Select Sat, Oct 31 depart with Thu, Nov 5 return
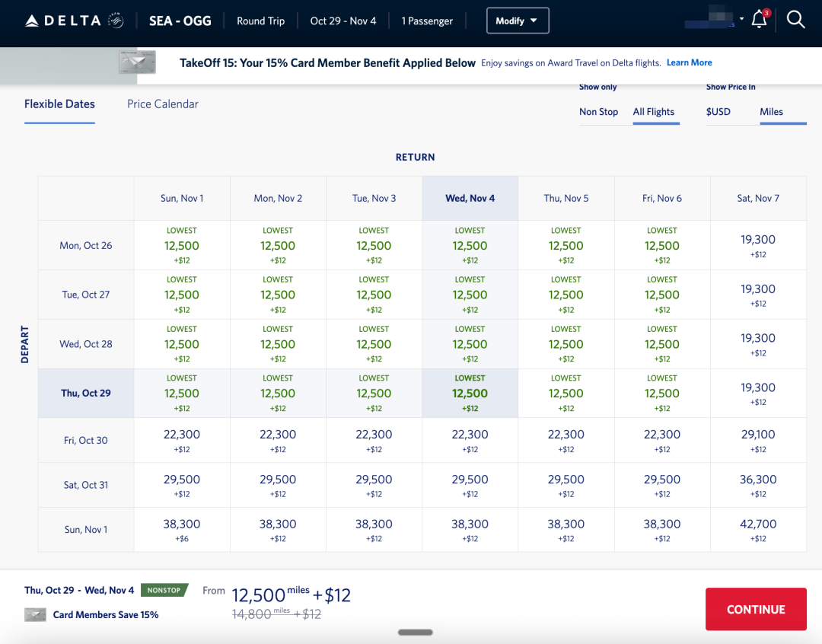 [566, 485]
